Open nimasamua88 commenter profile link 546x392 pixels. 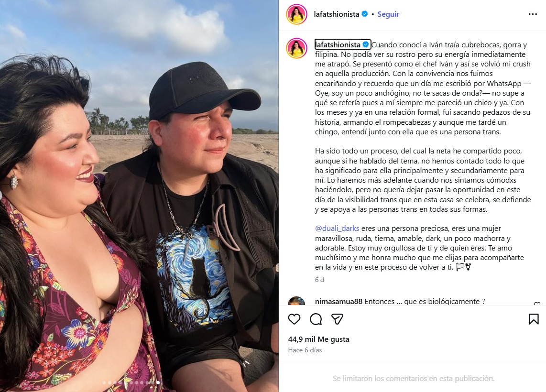(x=339, y=302)
